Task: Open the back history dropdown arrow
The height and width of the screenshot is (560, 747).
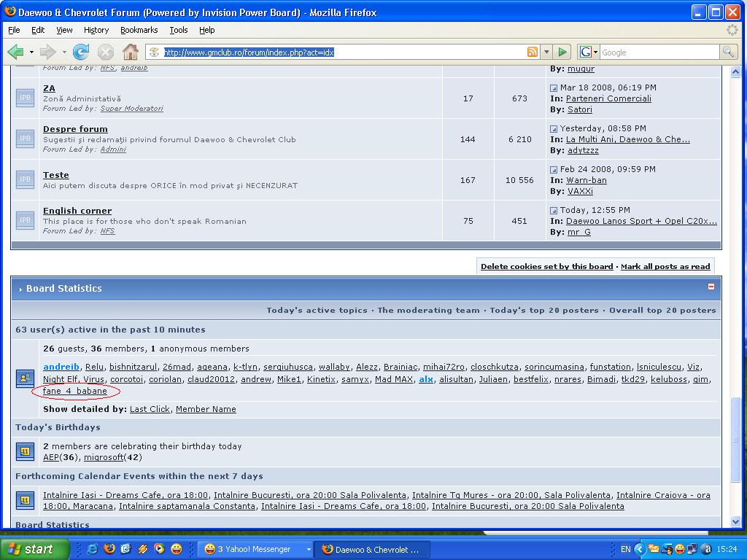Action: (x=31, y=52)
